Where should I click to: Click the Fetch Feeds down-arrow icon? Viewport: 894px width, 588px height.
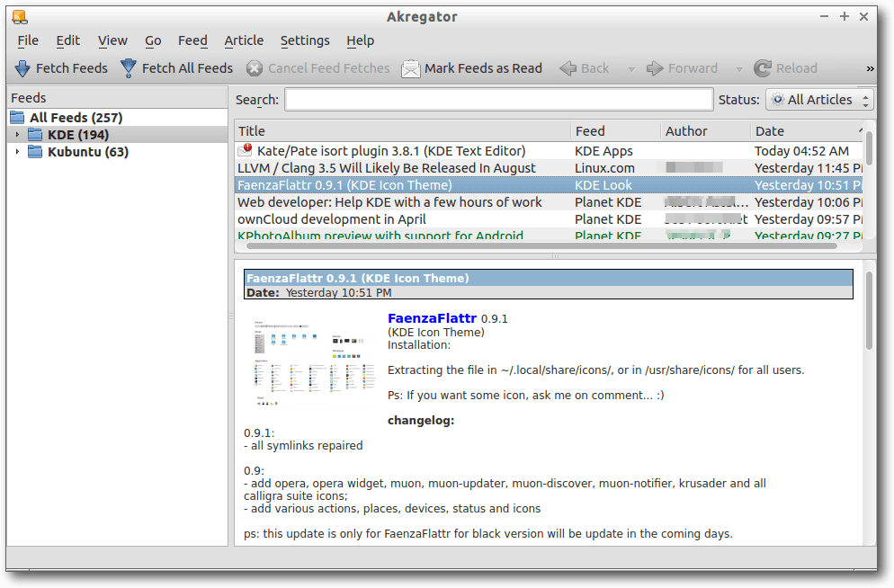(x=22, y=68)
